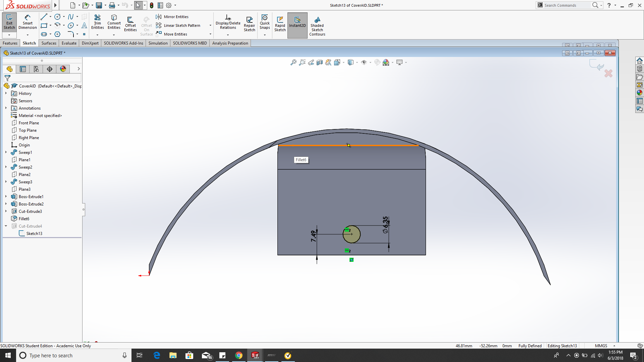Image resolution: width=644 pixels, height=362 pixels.
Task: Select the Straight Slot tool
Action: (44, 34)
